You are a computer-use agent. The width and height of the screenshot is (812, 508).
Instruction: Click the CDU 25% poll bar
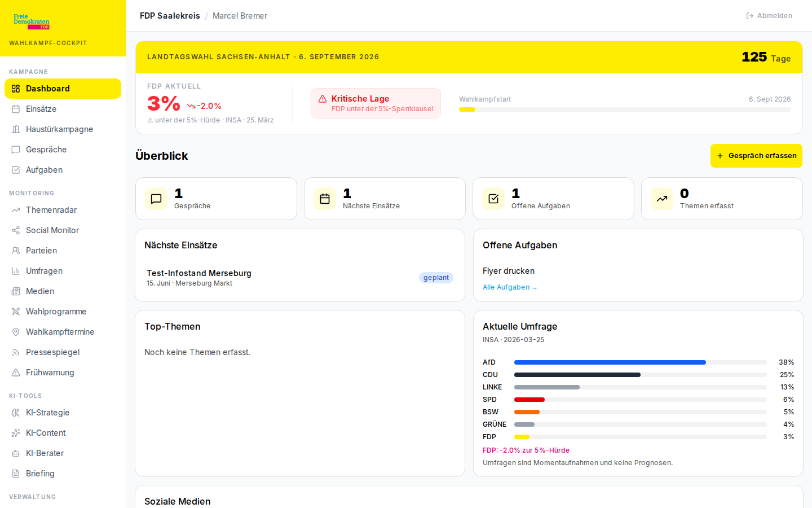pyautogui.click(x=641, y=375)
